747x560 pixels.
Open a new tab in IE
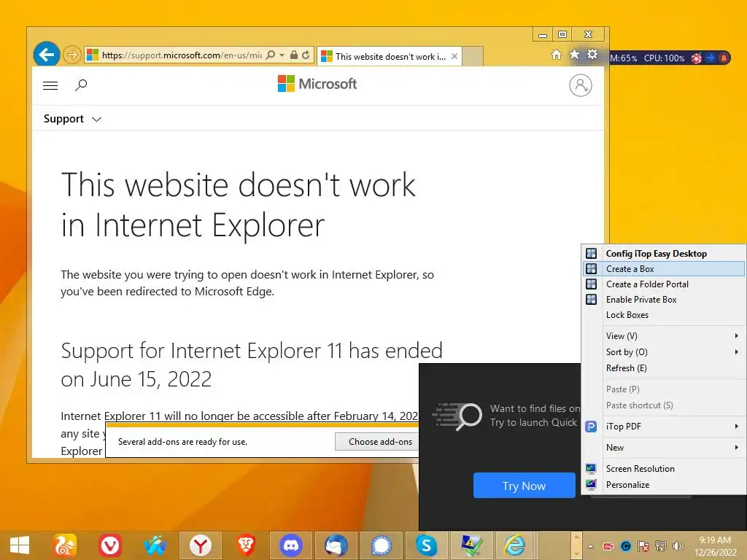(x=473, y=57)
